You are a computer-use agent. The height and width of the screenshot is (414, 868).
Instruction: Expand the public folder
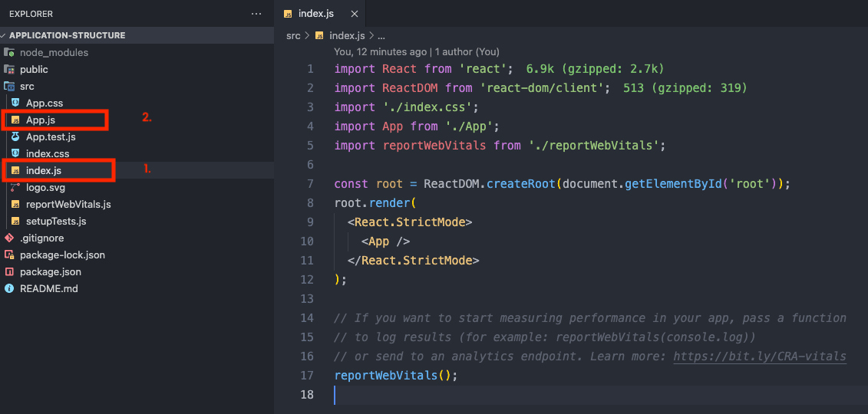34,70
